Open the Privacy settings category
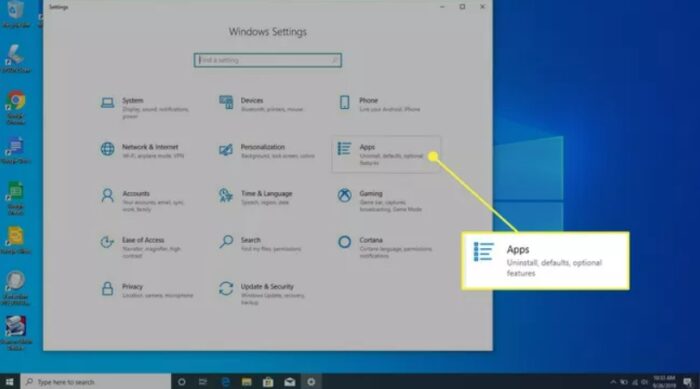This screenshot has height=389, width=700. 146,290
